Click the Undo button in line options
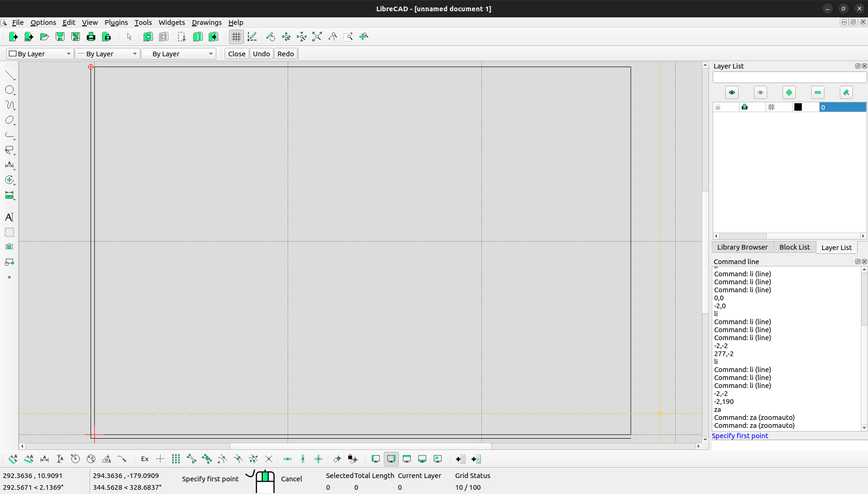Image resolution: width=868 pixels, height=494 pixels. (x=261, y=54)
